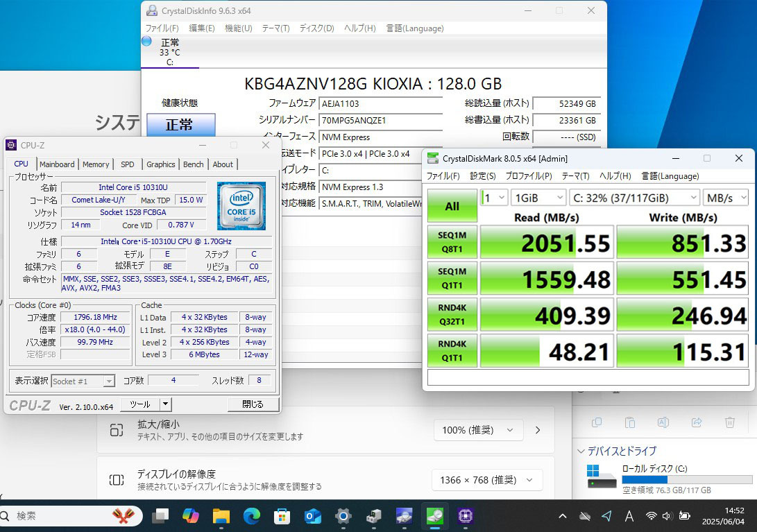
Task: Open CrystalDiskMark テーマ(T) menu
Action: tap(575, 175)
